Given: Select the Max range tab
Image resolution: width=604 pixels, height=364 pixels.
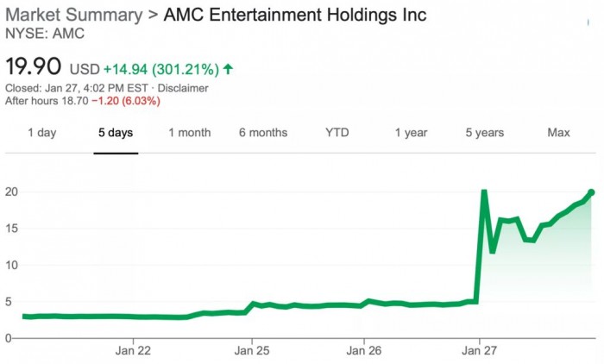Looking at the screenshot, I should [558, 133].
